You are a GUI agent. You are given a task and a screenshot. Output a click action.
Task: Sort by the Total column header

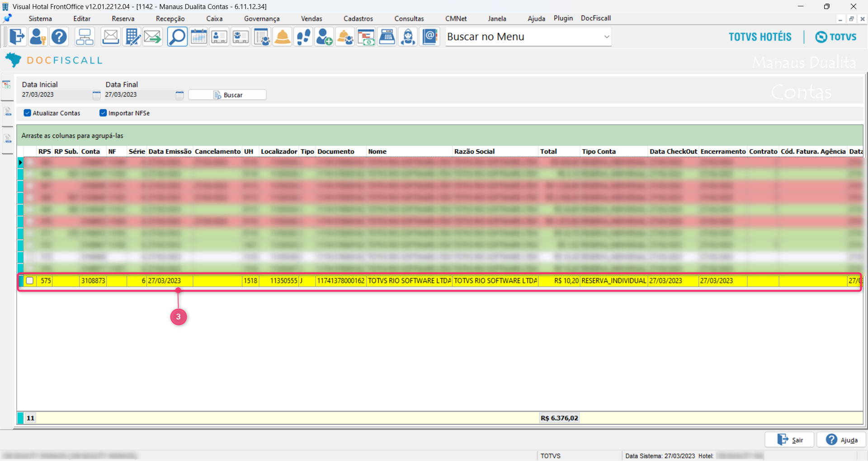(x=559, y=151)
